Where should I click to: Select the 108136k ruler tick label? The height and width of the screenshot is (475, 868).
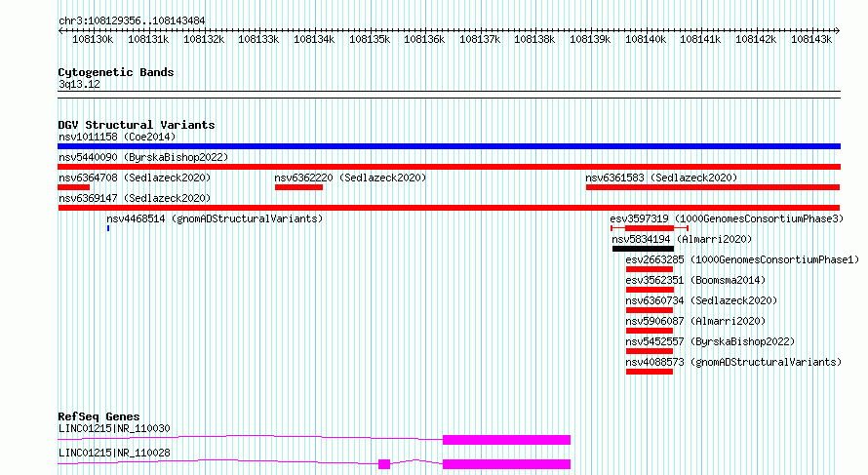424,39
